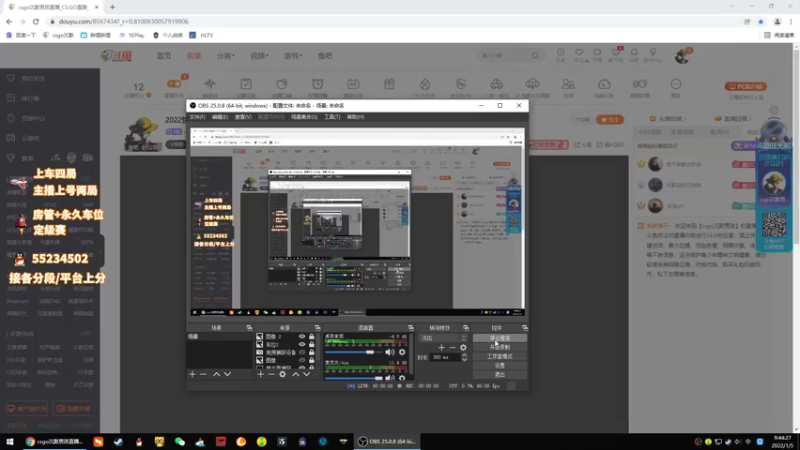Open OBS 帮助(H) help menu
Viewport: 800px width, 450px height.
pyautogui.click(x=356, y=117)
